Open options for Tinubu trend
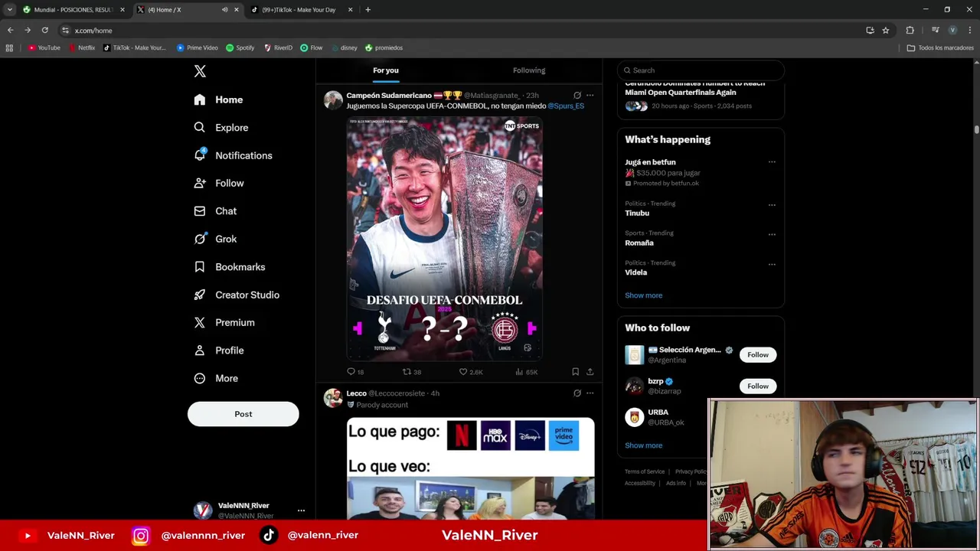Image resolution: width=980 pixels, height=551 pixels. point(772,205)
